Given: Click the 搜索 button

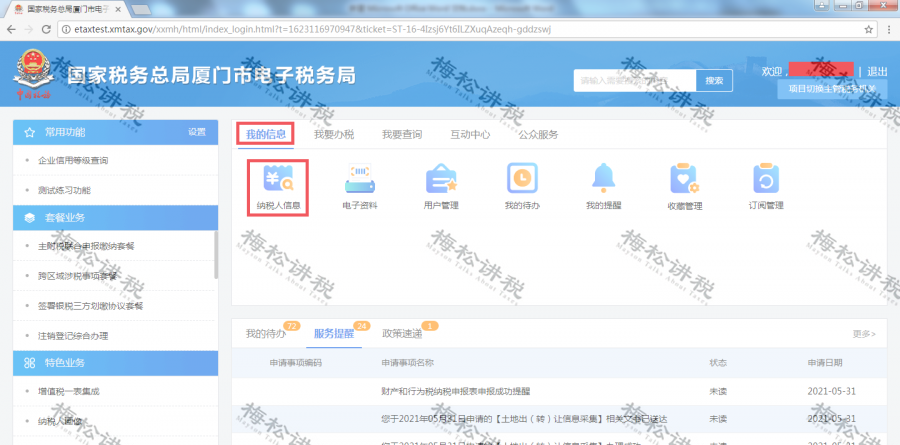Looking at the screenshot, I should tap(715, 81).
